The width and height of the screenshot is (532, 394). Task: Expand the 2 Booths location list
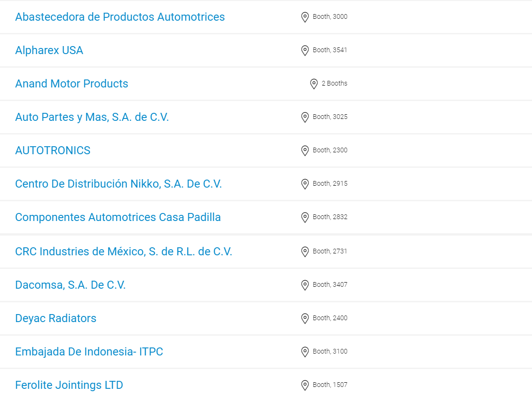click(334, 83)
